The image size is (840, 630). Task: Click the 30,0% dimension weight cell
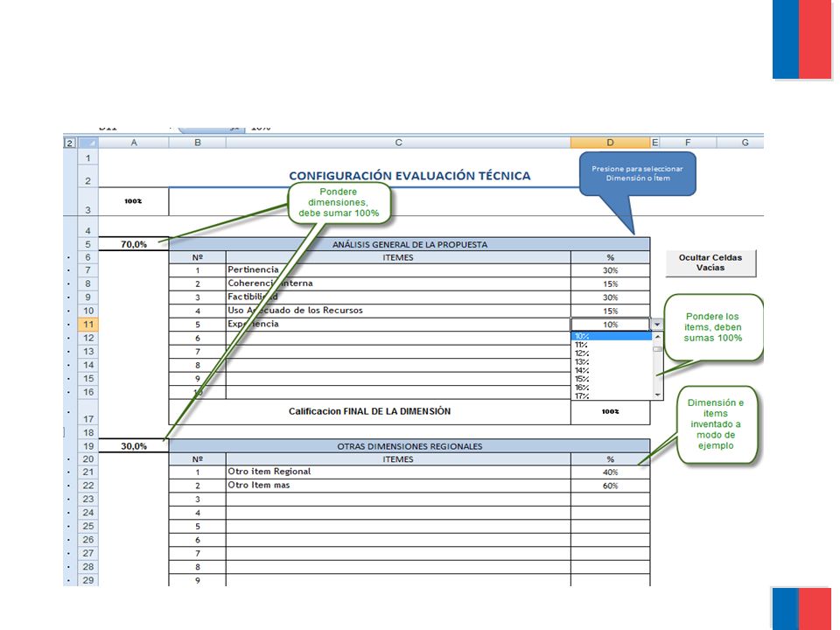click(134, 445)
